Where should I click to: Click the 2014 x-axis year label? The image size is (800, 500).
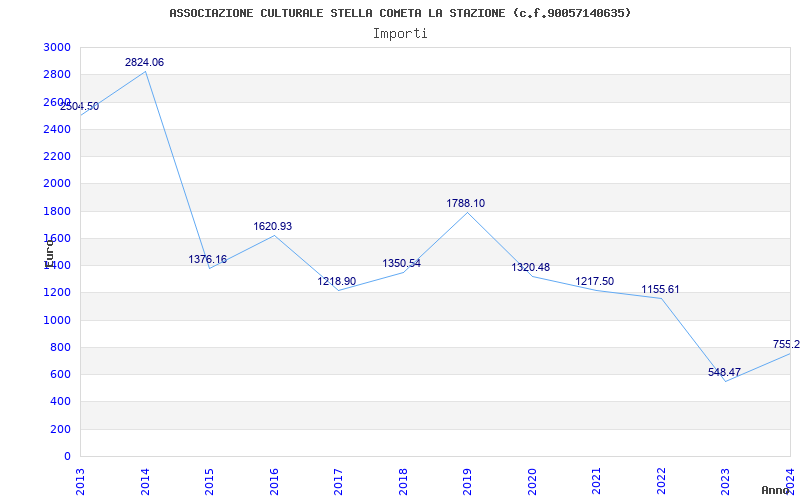click(x=145, y=482)
